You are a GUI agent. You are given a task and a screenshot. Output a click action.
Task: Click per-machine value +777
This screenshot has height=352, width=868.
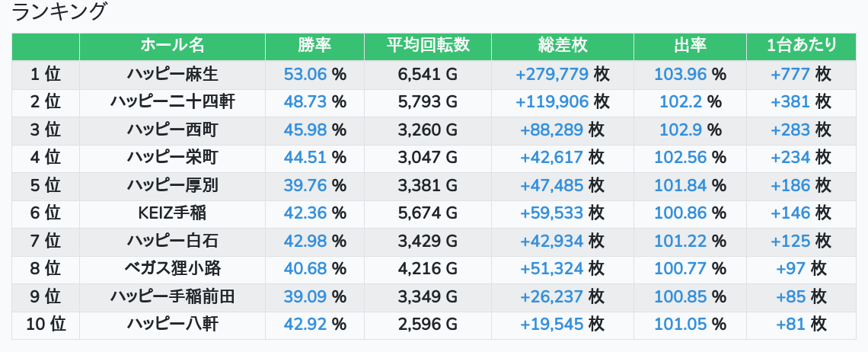pyautogui.click(x=790, y=74)
